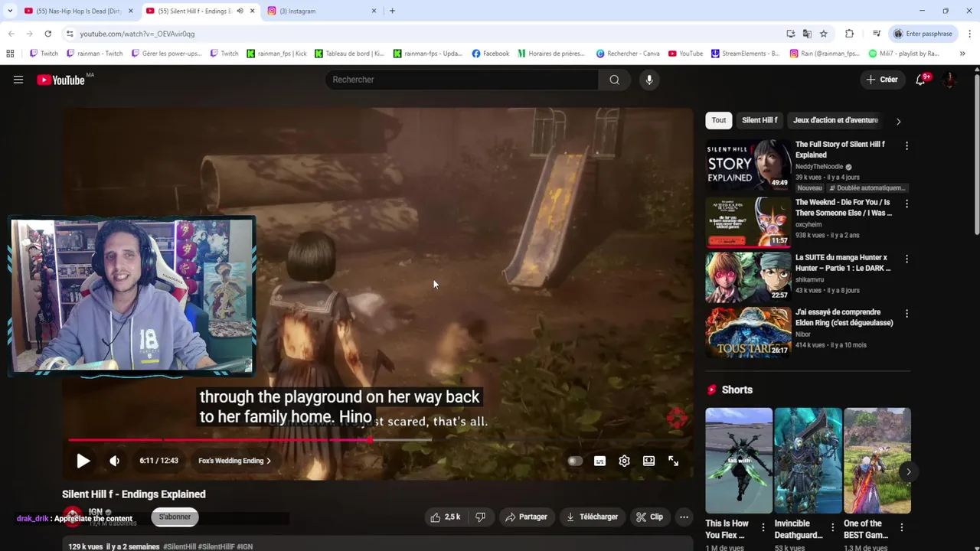Go back in browser history
980x551 pixels.
(11, 34)
